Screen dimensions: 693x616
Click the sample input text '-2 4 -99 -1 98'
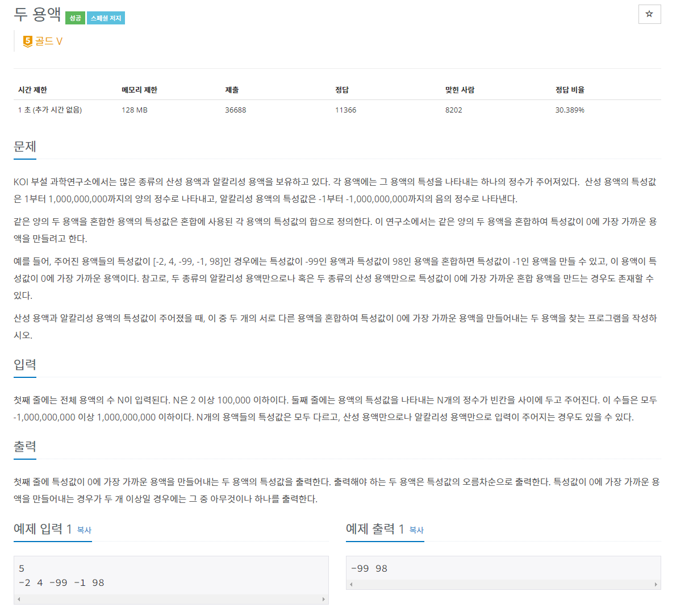pyautogui.click(x=61, y=582)
